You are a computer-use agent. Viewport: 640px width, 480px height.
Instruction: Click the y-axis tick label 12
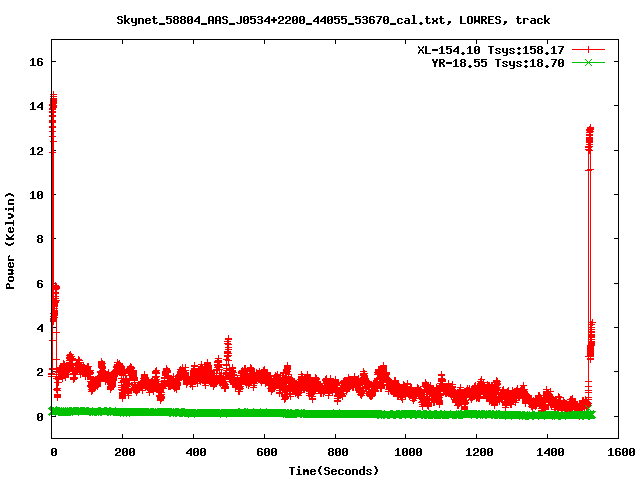(36, 151)
